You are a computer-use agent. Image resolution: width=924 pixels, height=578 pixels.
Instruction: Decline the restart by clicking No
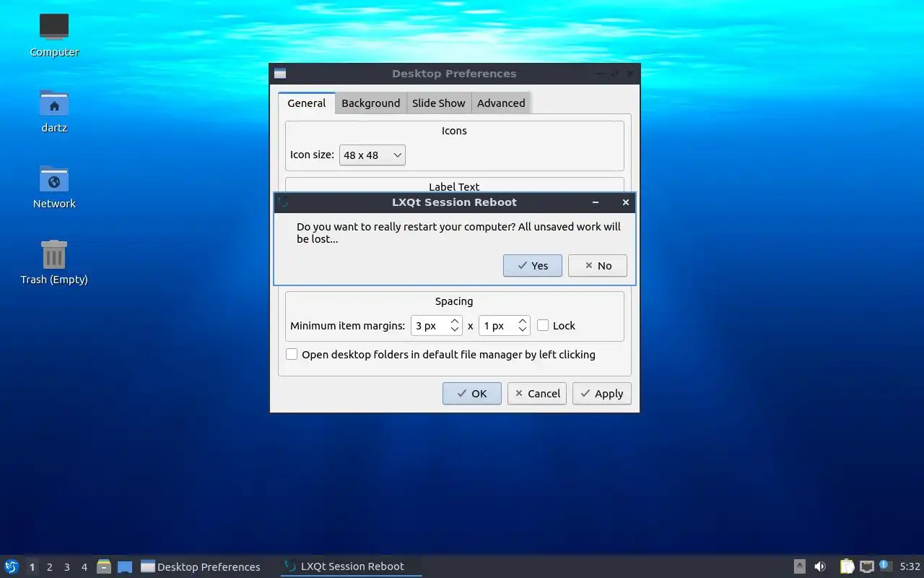coord(597,266)
